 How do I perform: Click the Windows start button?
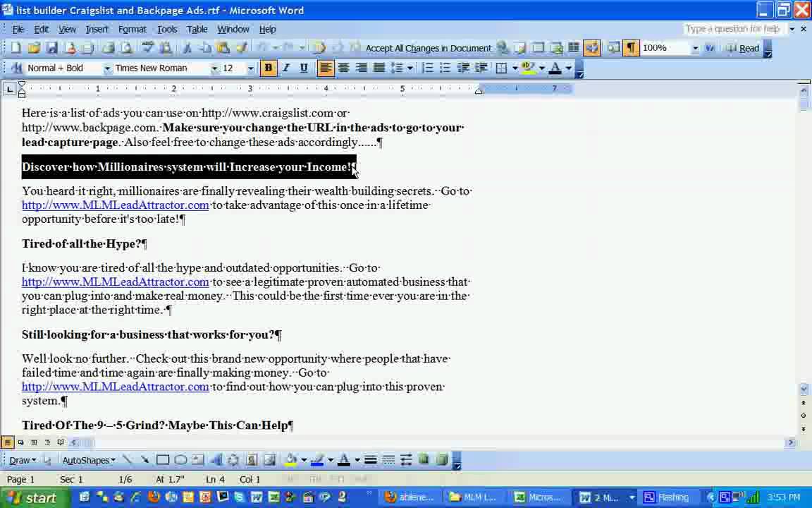34,497
